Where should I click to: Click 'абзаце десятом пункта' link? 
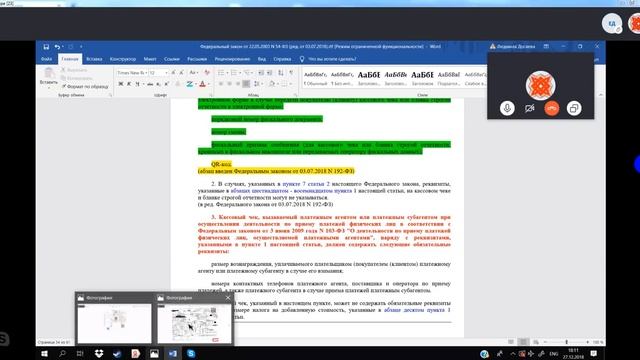coord(414,310)
